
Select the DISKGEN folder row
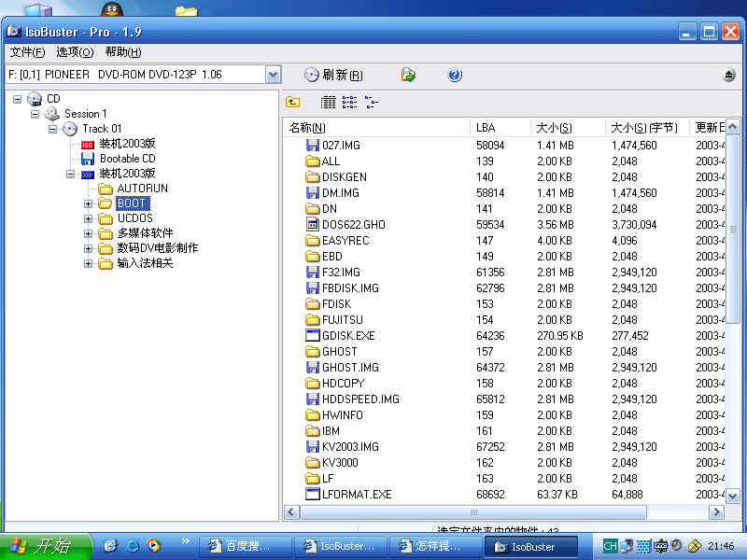click(504, 177)
